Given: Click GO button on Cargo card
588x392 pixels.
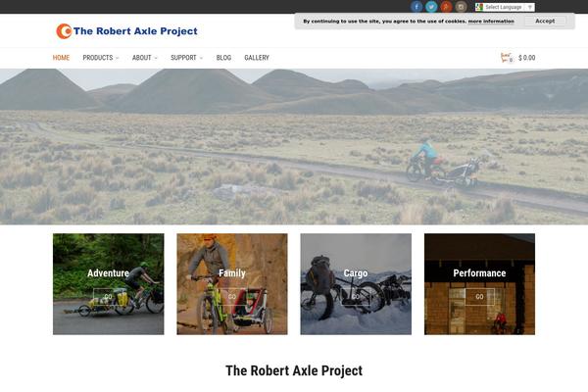Looking at the screenshot, I should click(356, 297).
